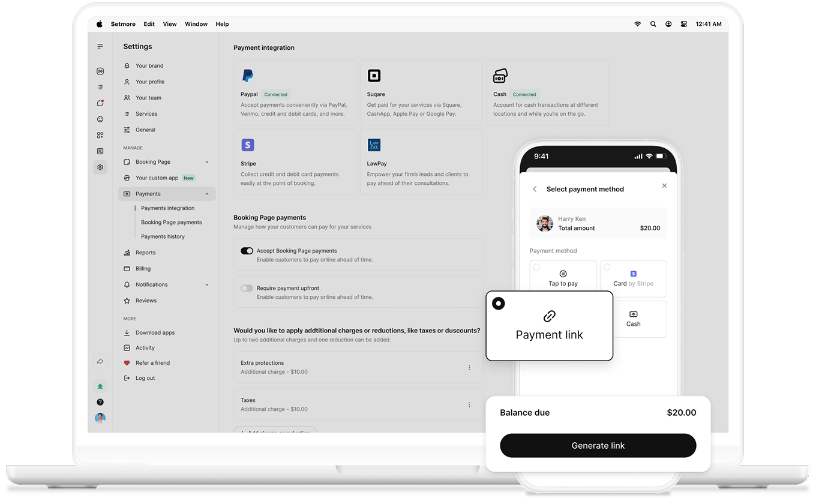Open the Taxes three-dot menu
Viewport: 816px width, 504px height.
469,404
